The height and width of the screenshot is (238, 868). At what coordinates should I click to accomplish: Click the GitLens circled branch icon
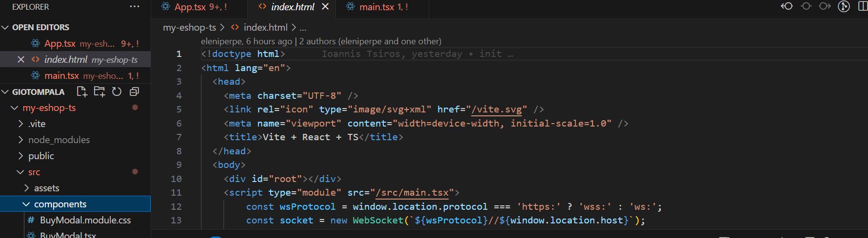coord(844,6)
